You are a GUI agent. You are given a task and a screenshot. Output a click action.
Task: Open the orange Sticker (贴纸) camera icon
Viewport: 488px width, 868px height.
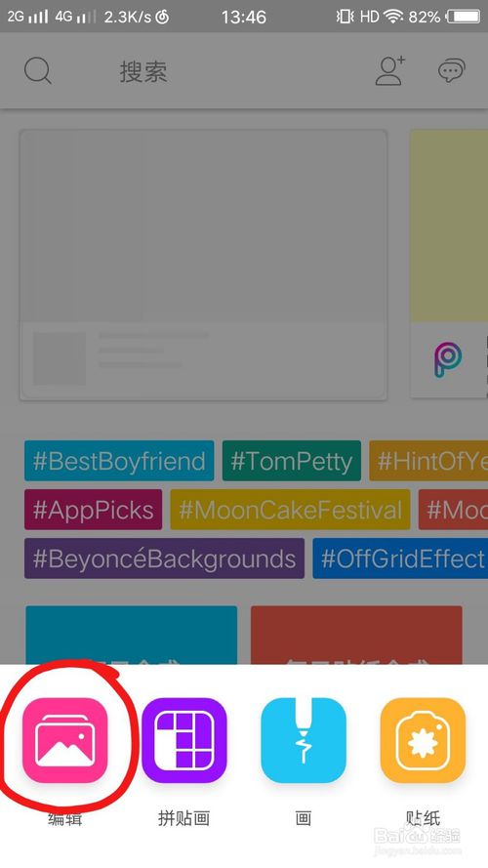pos(423,740)
